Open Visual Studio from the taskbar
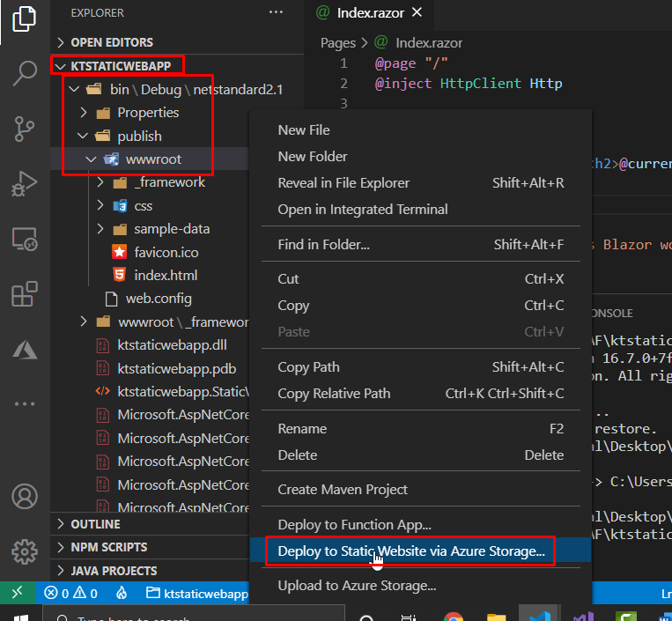Screen dimensions: 672x621 click(583, 617)
